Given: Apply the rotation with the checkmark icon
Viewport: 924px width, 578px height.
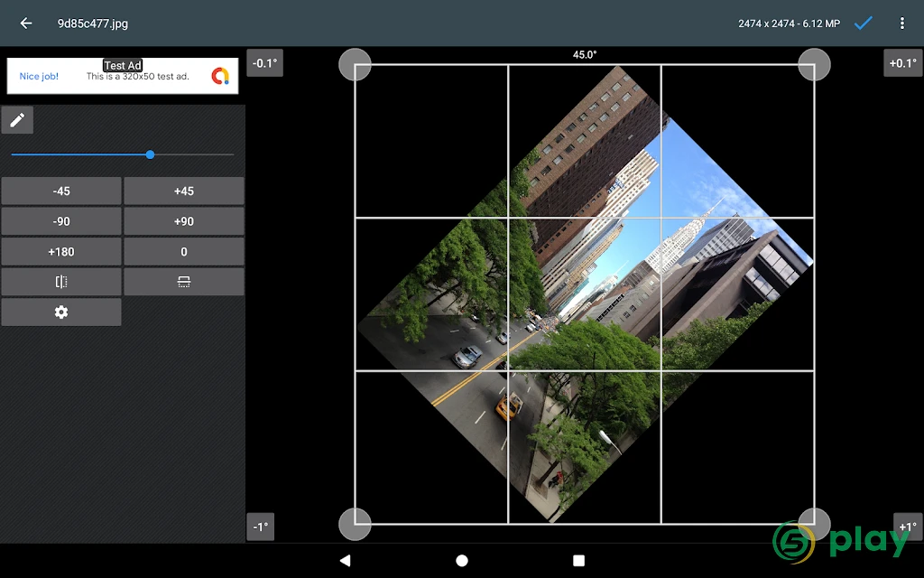Looking at the screenshot, I should [x=864, y=23].
